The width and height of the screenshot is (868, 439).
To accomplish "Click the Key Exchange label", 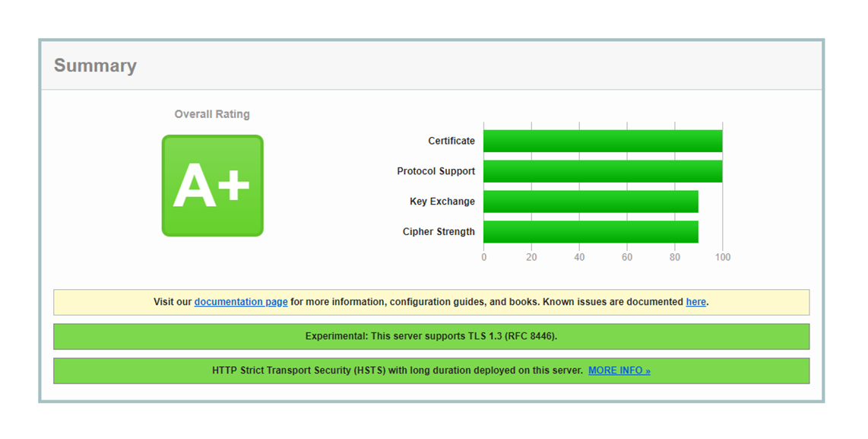I will (x=442, y=202).
